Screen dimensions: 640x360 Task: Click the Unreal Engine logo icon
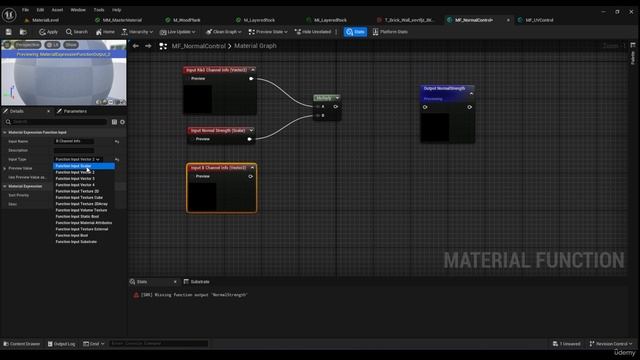[x=9, y=15]
